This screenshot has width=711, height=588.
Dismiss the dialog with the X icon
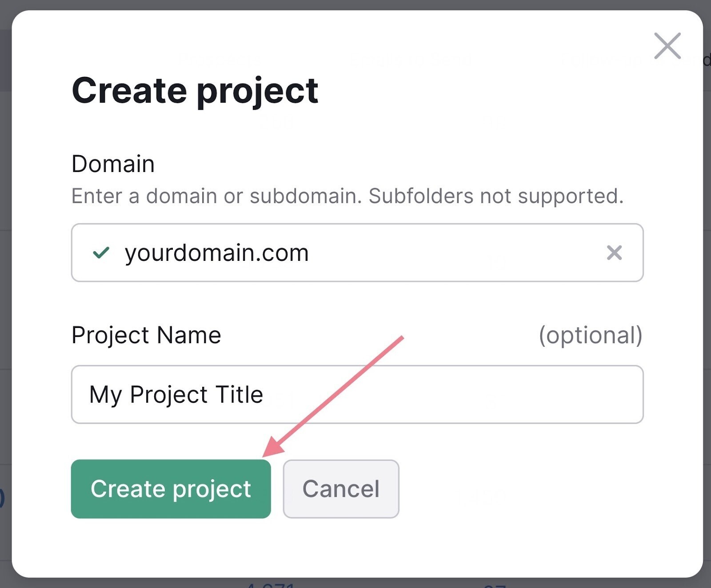667,46
